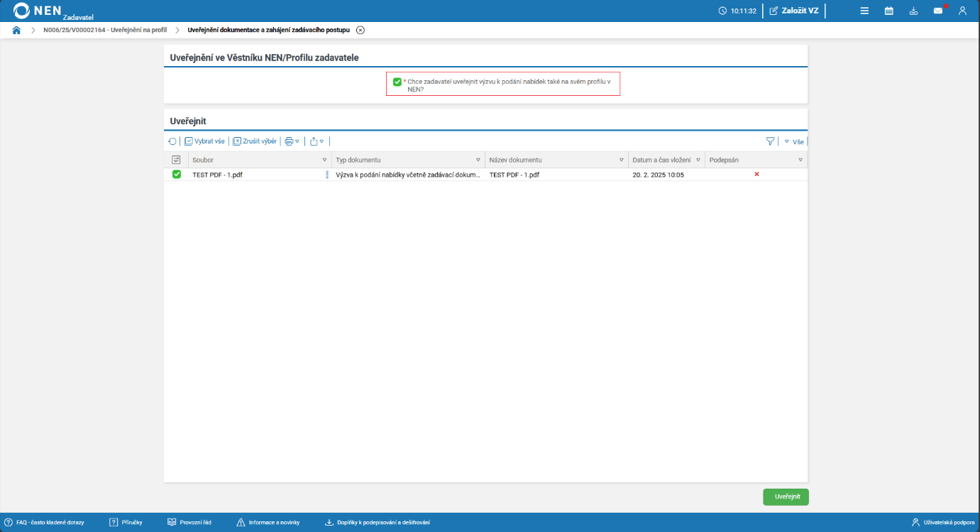The image size is (980, 532).
Task: Click the refresh icon in table toolbar
Action: click(172, 141)
